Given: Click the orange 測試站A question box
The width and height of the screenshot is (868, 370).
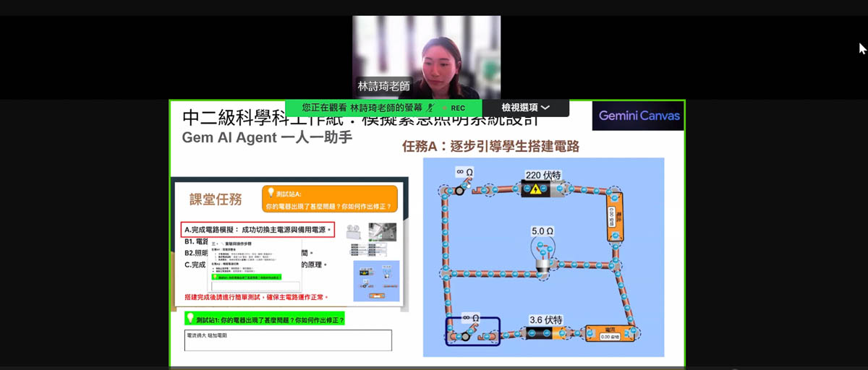Looking at the screenshot, I should pyautogui.click(x=331, y=199).
